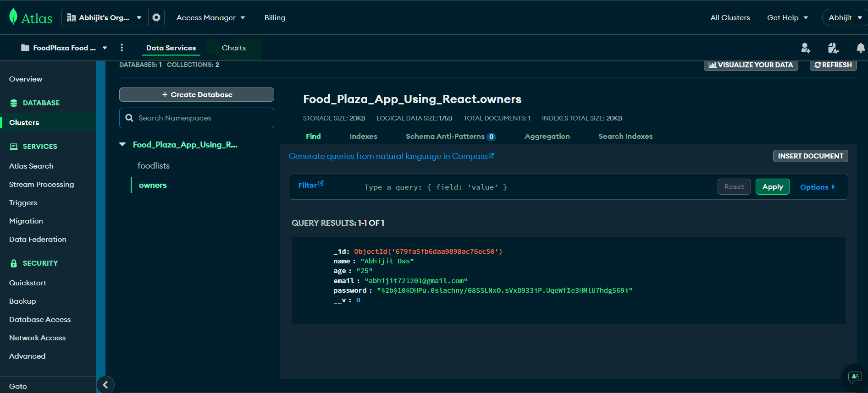Image resolution: width=868 pixels, height=393 pixels.
Task: Go to Stream Processing
Action: coord(41,184)
